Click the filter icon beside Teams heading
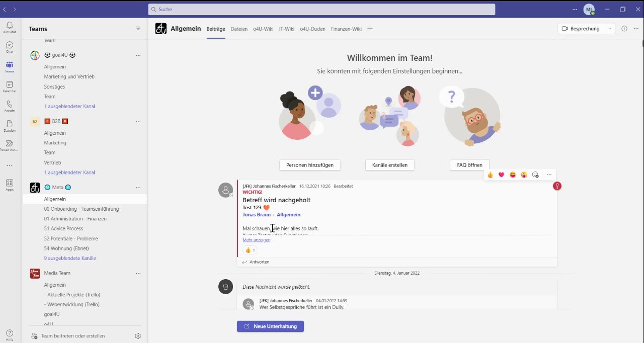Screen dimensions: 644x343 coord(138,29)
